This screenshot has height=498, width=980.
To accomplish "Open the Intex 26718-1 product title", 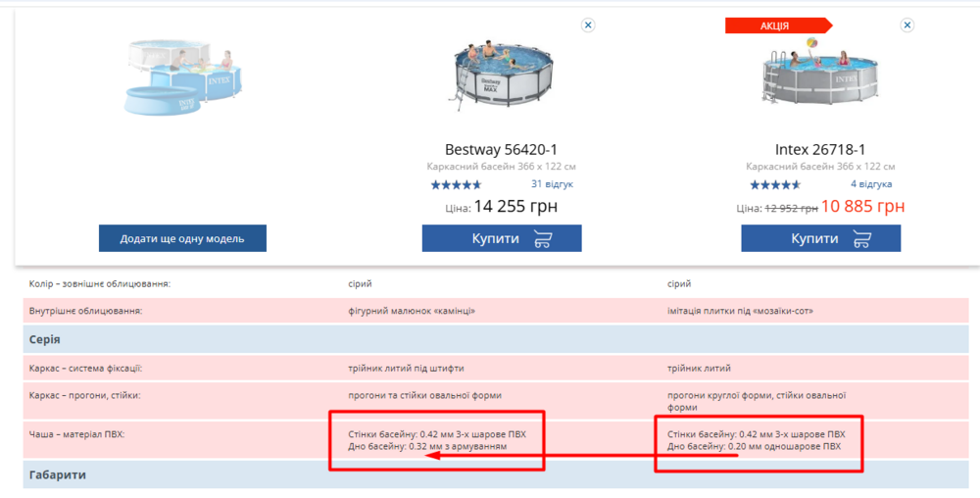I will 820,150.
